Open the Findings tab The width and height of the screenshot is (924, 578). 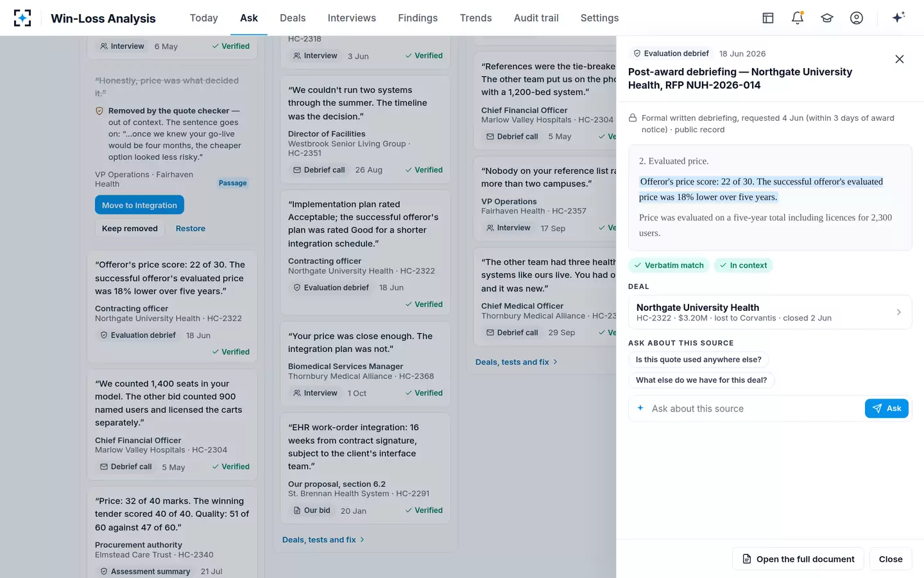click(x=418, y=18)
